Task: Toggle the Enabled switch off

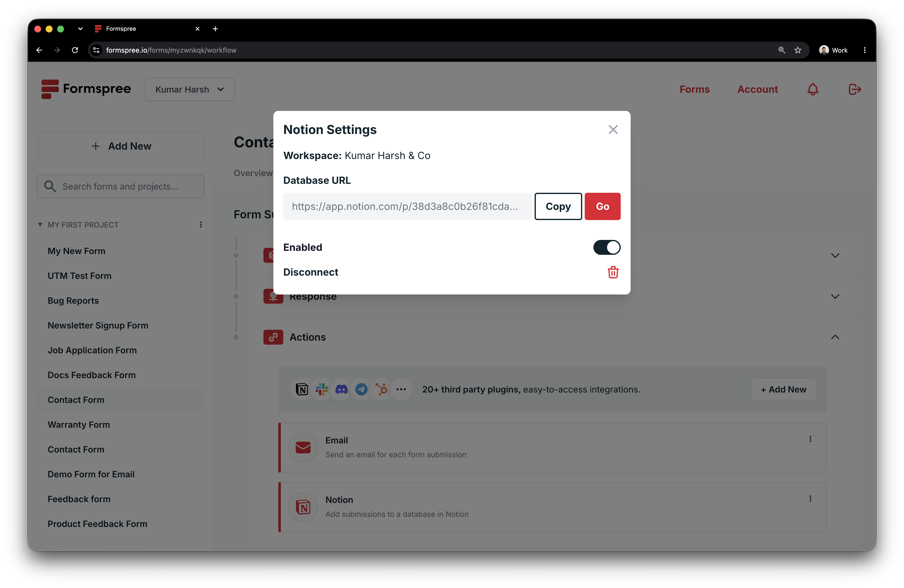Action: [x=607, y=247]
